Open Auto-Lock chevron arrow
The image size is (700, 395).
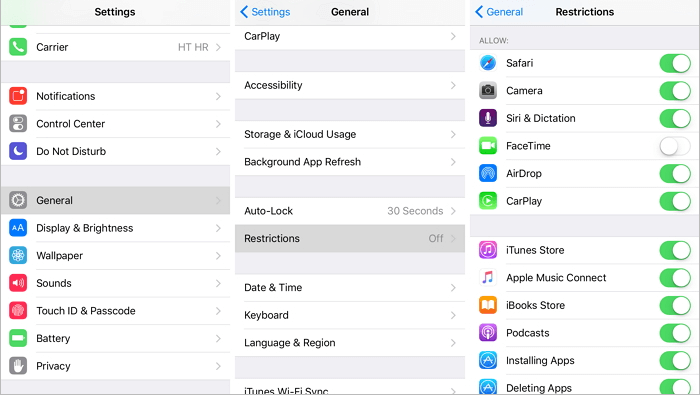tap(453, 211)
